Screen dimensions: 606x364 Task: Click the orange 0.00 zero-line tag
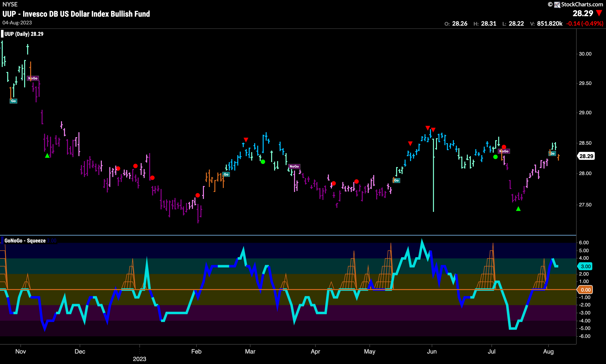(585, 290)
